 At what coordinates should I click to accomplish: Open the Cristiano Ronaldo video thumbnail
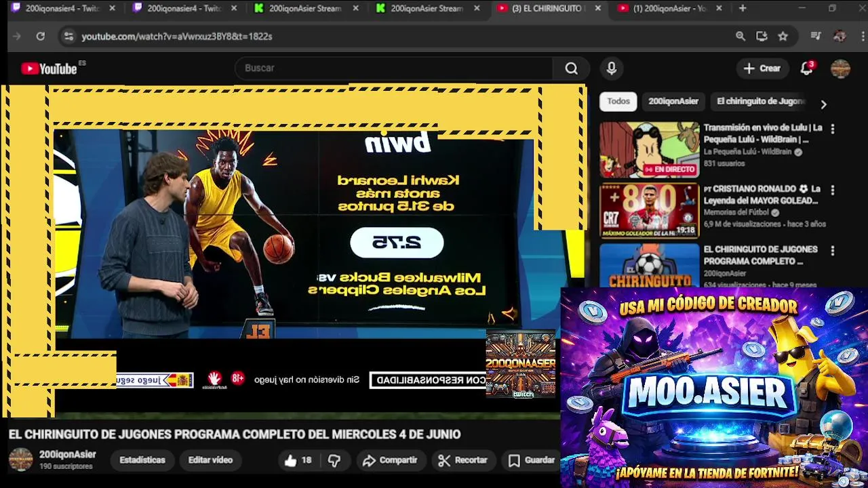[x=649, y=210]
